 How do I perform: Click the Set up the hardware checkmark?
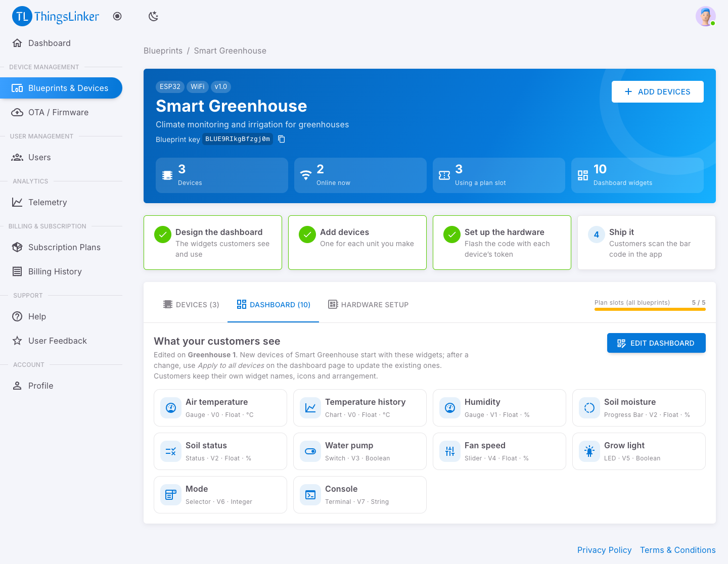tap(452, 234)
